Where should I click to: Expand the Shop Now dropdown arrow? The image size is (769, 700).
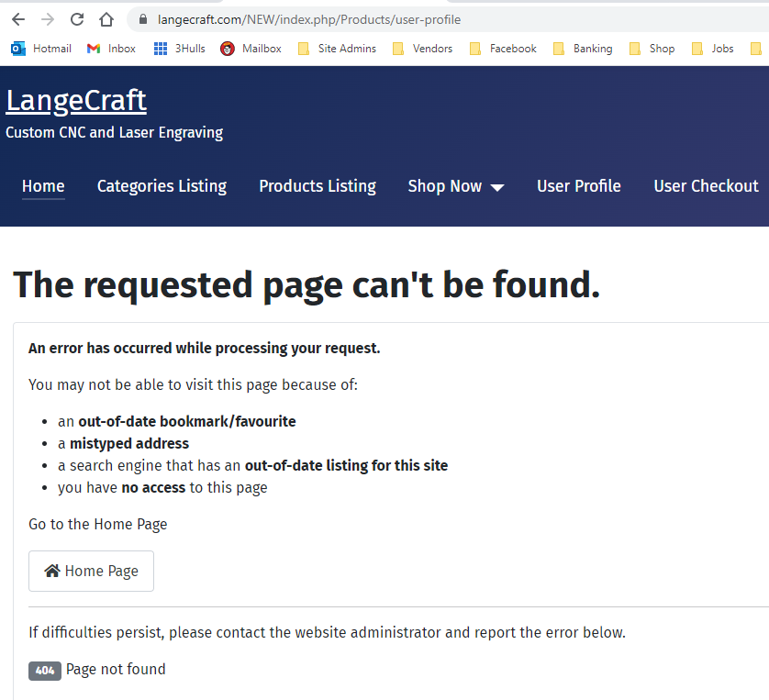click(x=497, y=188)
